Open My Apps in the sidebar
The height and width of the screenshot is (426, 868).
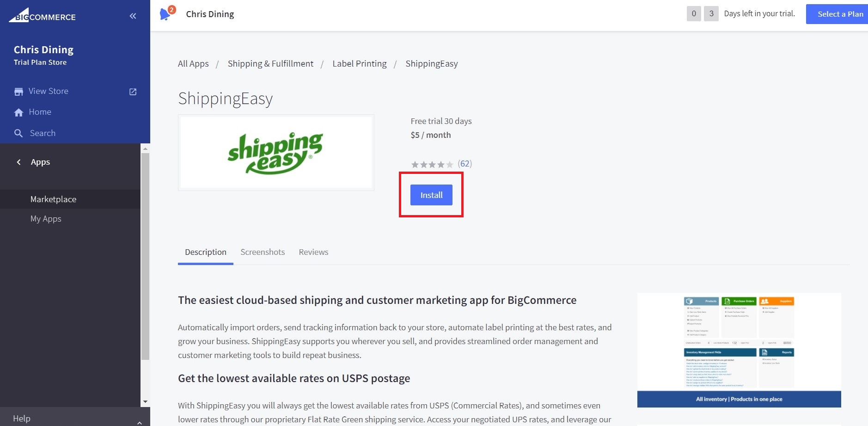(46, 219)
